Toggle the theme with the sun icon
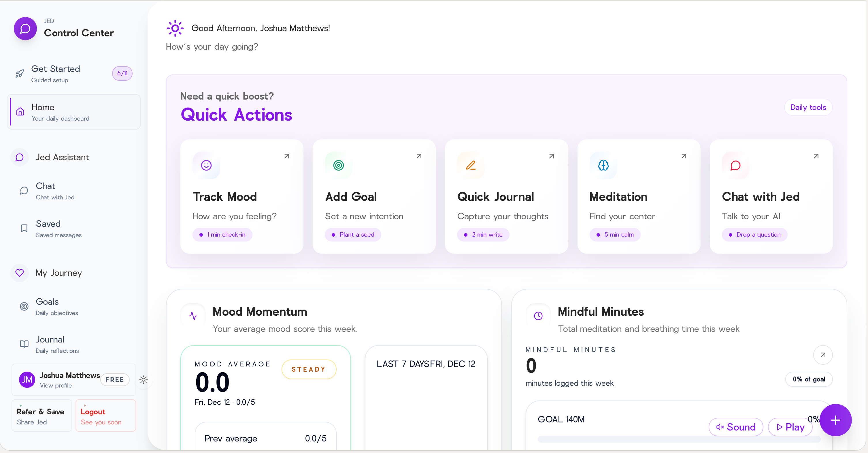Image resolution: width=868 pixels, height=453 pixels. pos(143,379)
